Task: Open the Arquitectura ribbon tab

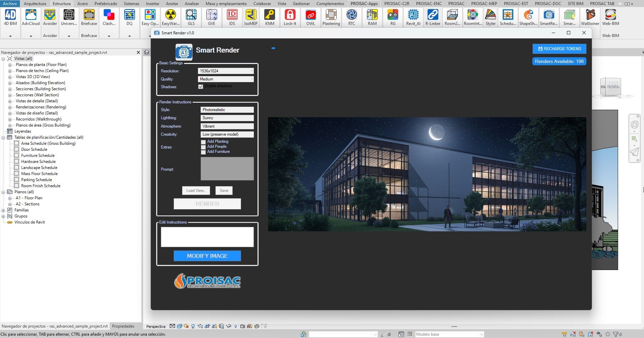Action: [x=35, y=4]
